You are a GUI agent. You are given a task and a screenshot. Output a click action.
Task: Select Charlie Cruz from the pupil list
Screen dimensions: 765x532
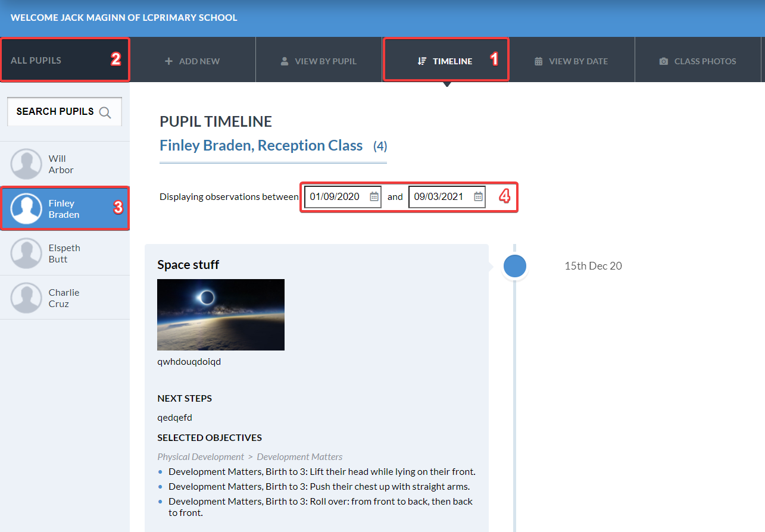pos(65,298)
